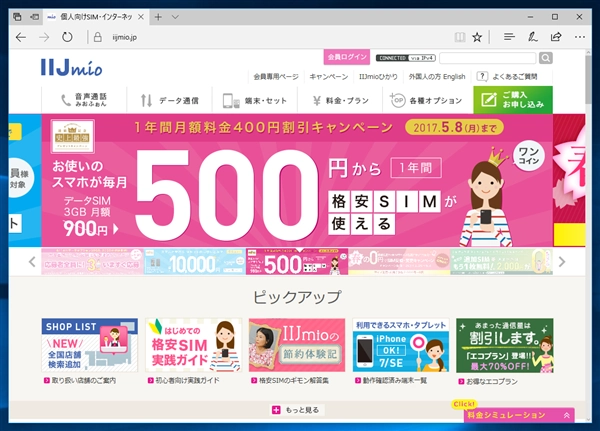Click the tabs set-aside icon
This screenshot has width=600, height=431.
coord(35,17)
